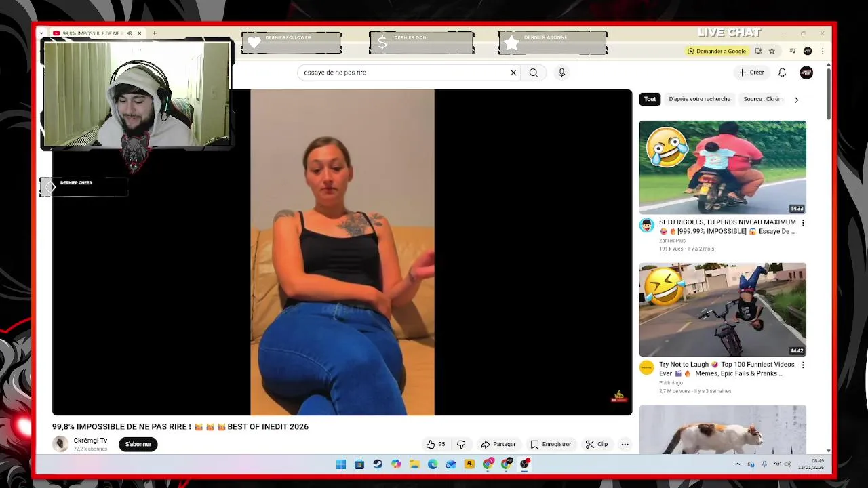868x488 pixels.
Task: Open the tab search dropdown arrow
Action: click(x=41, y=33)
